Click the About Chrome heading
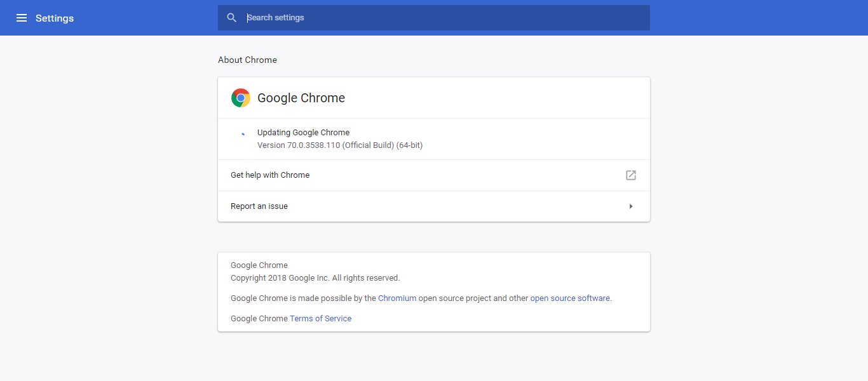This screenshot has height=381, width=868. pyautogui.click(x=247, y=60)
